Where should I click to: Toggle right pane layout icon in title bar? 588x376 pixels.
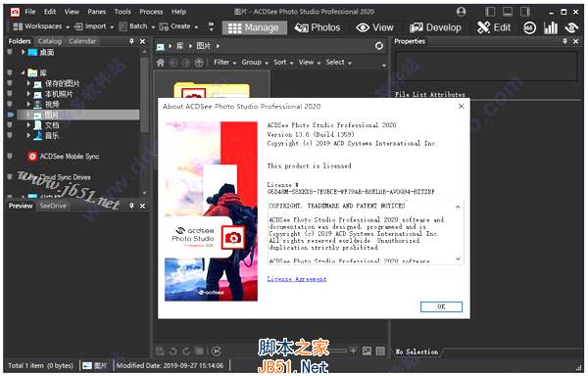click(x=525, y=12)
